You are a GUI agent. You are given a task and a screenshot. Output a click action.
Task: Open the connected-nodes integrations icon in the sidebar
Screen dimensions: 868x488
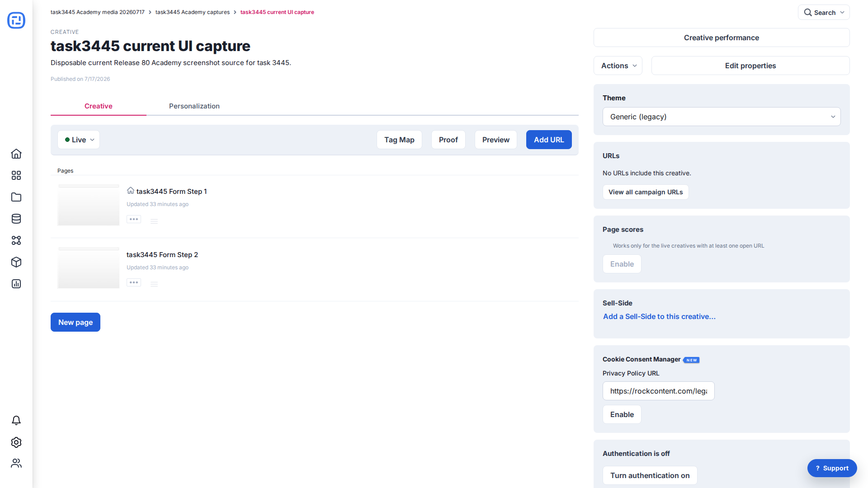point(16,240)
